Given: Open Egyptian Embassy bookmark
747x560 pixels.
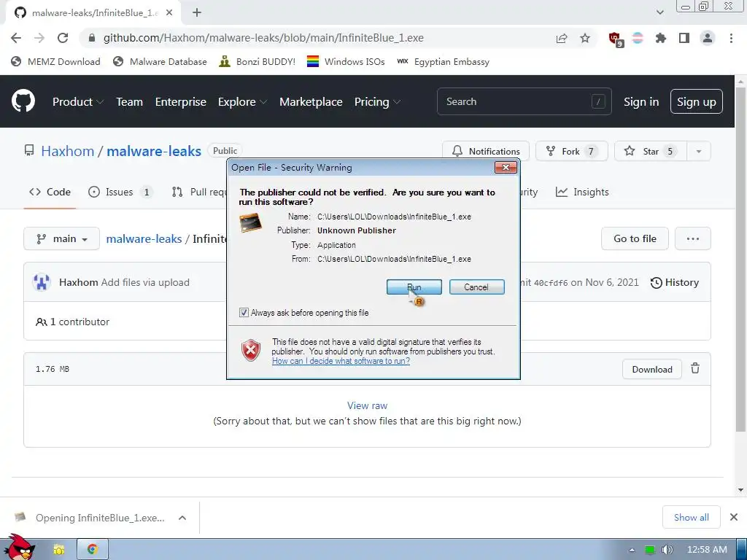Looking at the screenshot, I should point(443,61).
